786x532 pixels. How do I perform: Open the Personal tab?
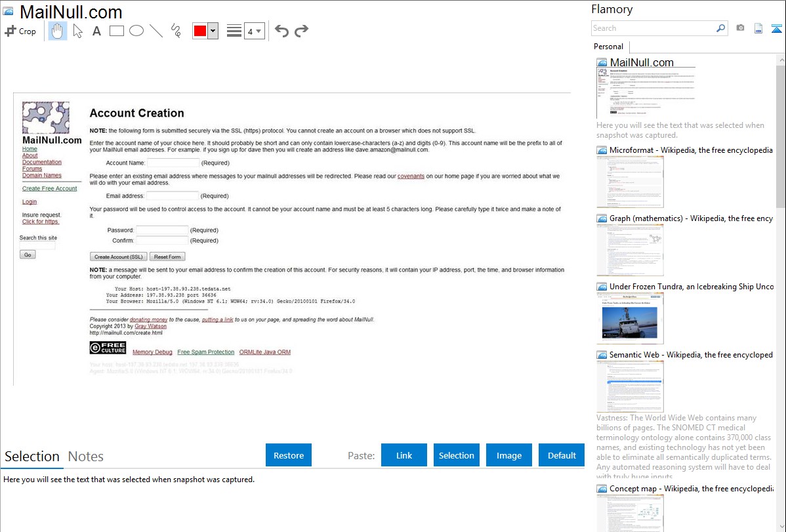point(608,47)
